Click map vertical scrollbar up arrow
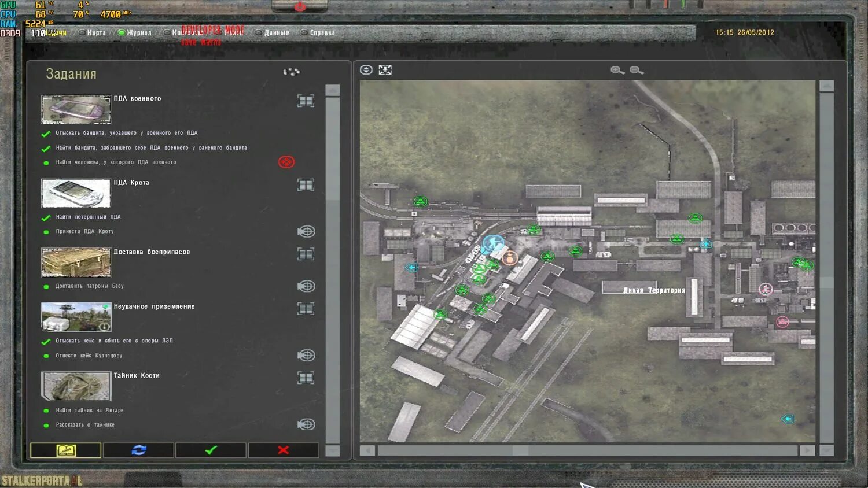The width and height of the screenshot is (868, 488). (827, 86)
